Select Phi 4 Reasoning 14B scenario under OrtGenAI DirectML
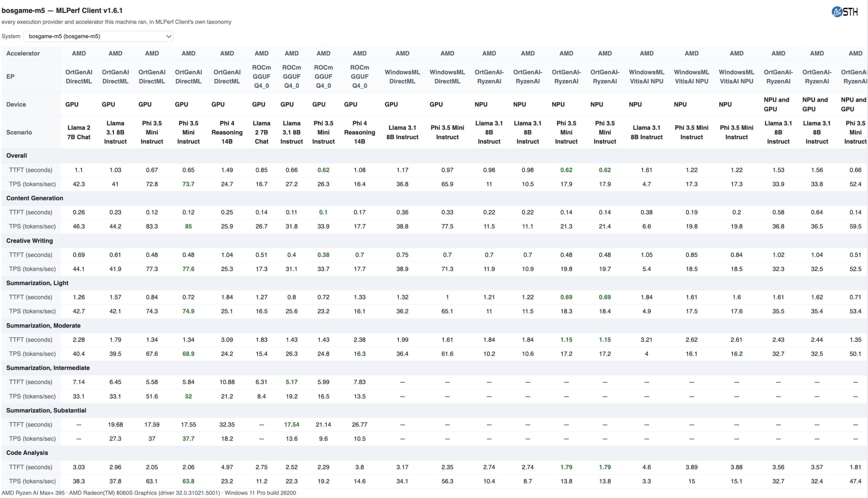The height and width of the screenshot is (498, 868). point(227,132)
